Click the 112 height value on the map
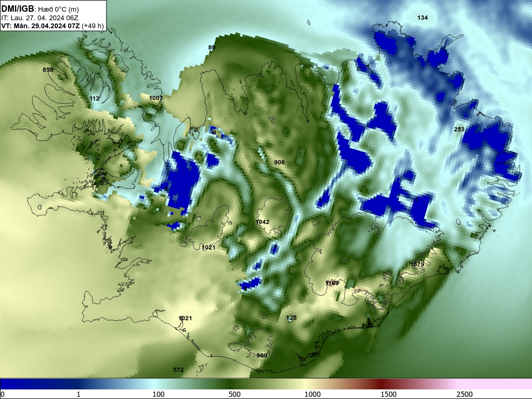Image resolution: width=532 pixels, height=399 pixels. (94, 99)
